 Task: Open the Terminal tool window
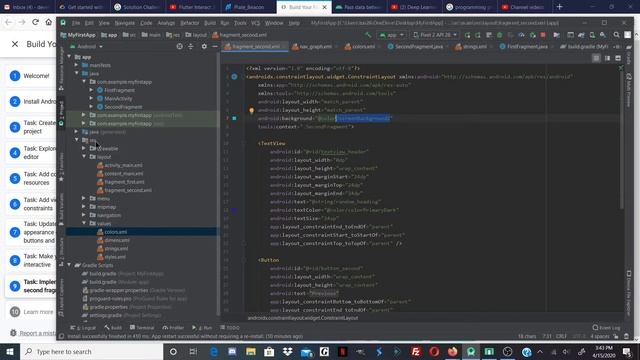pos(142,328)
